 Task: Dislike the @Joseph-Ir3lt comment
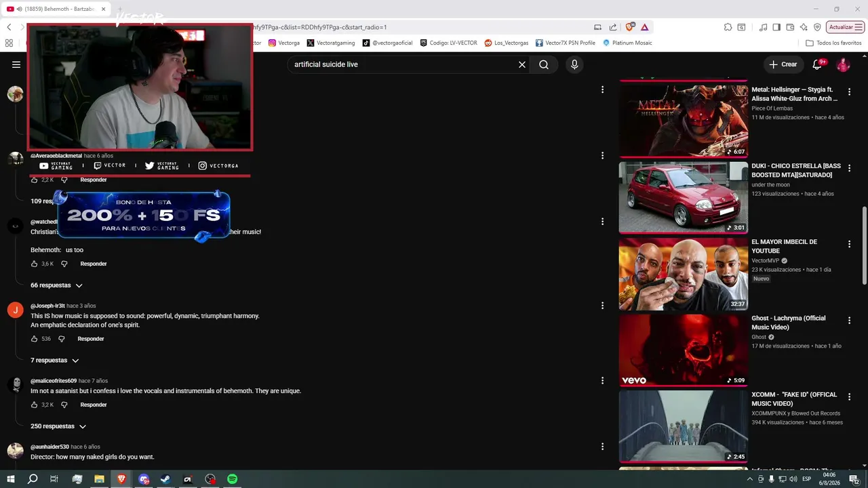pyautogui.click(x=61, y=339)
